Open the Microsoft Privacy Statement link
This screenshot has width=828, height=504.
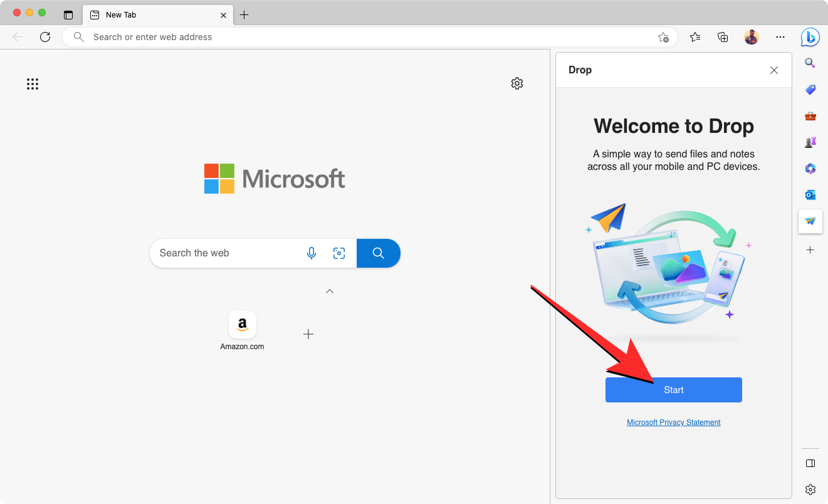click(x=673, y=423)
